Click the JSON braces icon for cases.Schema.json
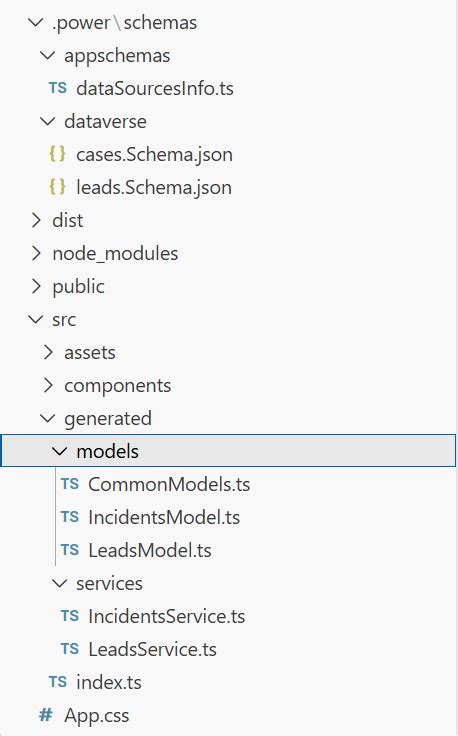 tap(57, 154)
